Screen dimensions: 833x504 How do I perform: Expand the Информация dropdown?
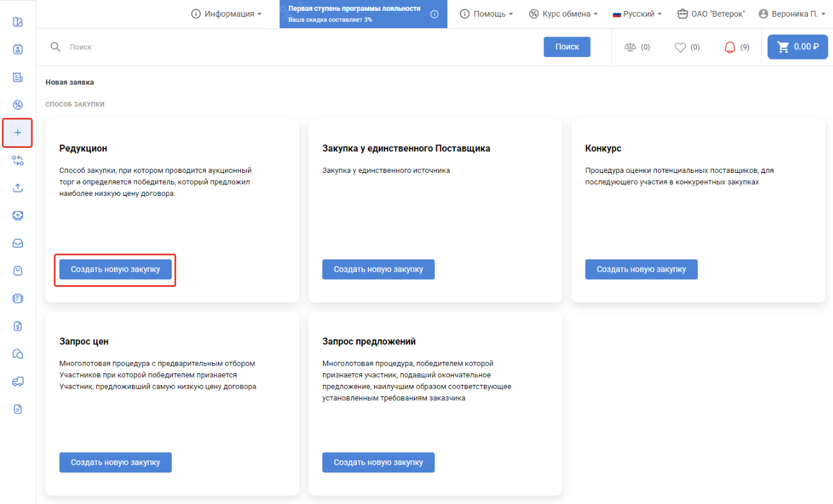[x=226, y=14]
